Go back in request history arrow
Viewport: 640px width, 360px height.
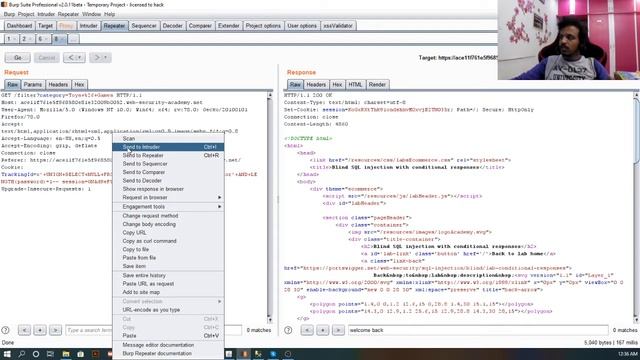coord(71,58)
